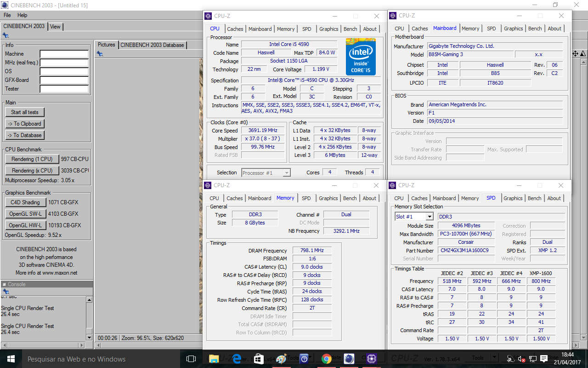Screen dimensions: 588x368
Task: Click the '798.1 MHz' DRAM Frequency value
Action: tap(312, 251)
